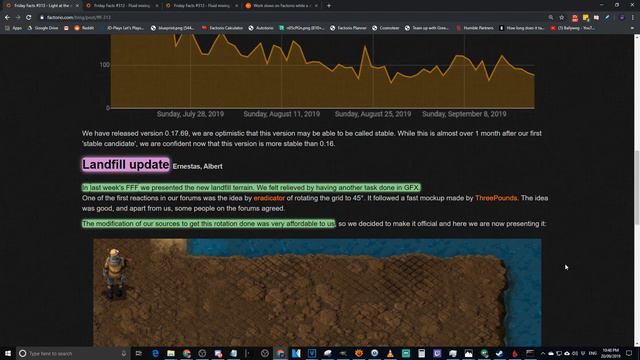Close the first Friday Facts #313 tab
The height and width of the screenshot is (360, 640).
tap(77, 6)
